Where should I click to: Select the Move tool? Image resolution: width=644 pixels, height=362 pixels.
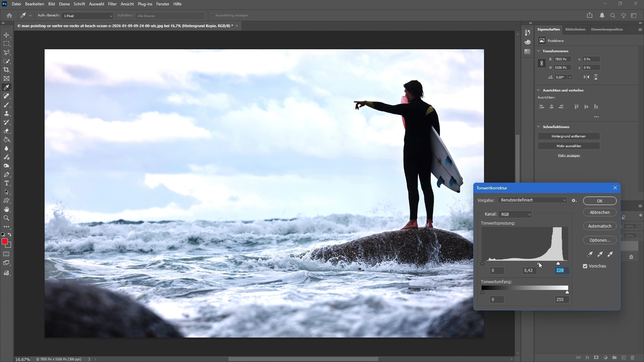pyautogui.click(x=6, y=35)
